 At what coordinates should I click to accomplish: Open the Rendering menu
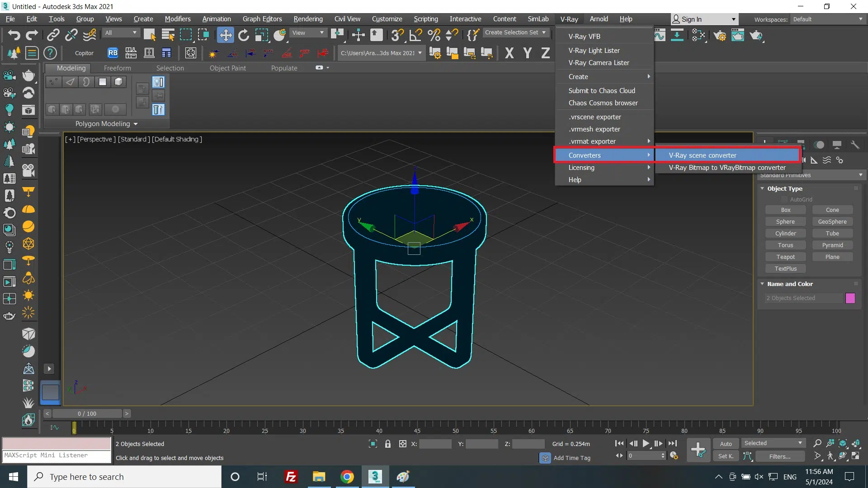tap(308, 19)
